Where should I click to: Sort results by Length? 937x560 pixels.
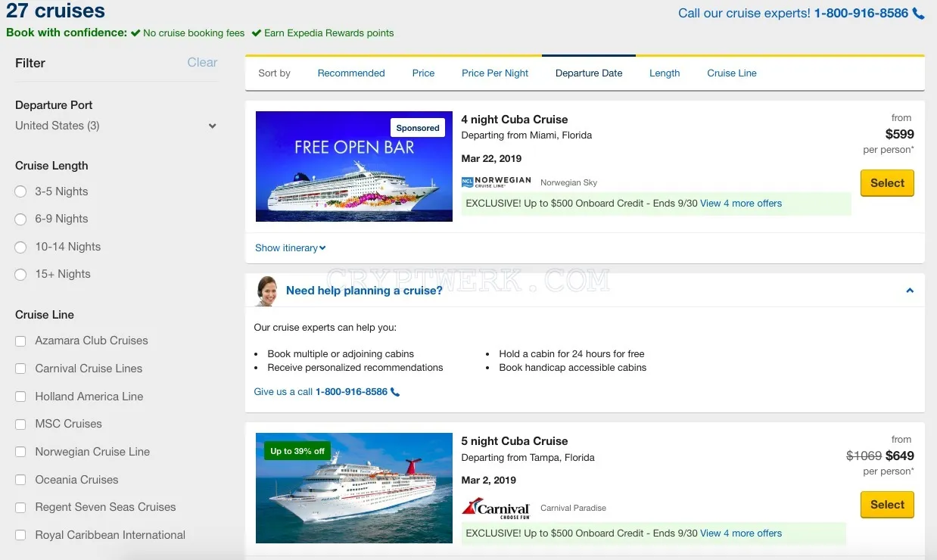665,73
